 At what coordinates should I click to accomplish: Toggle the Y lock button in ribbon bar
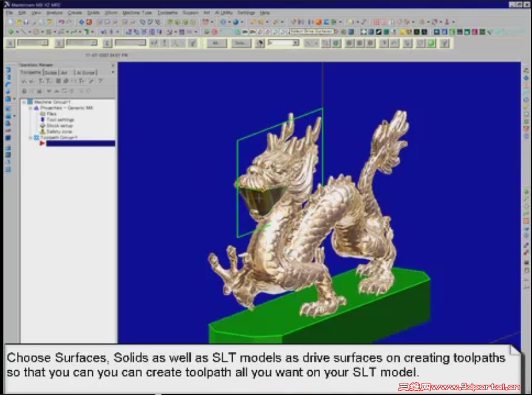[59, 43]
